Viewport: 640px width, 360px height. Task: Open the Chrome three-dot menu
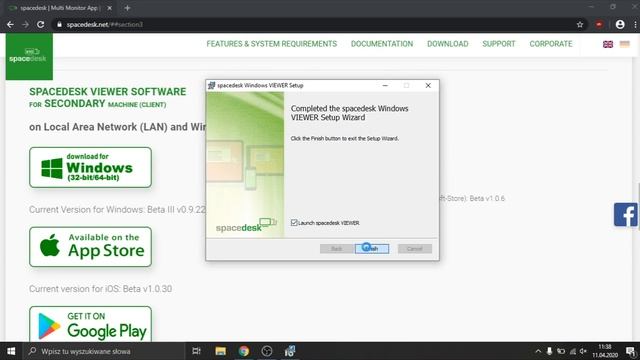tap(635, 24)
